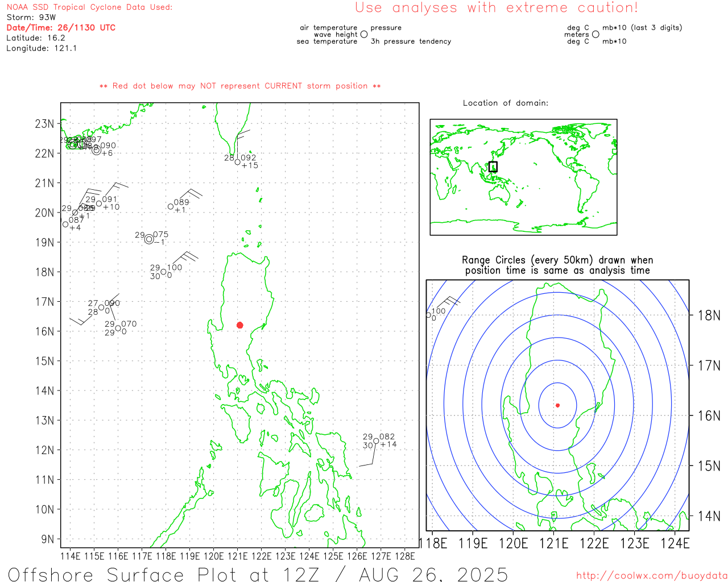Select the double-circle station reading 090 +6
Image resolution: width=728 pixels, height=582 pixels.
tap(97, 150)
